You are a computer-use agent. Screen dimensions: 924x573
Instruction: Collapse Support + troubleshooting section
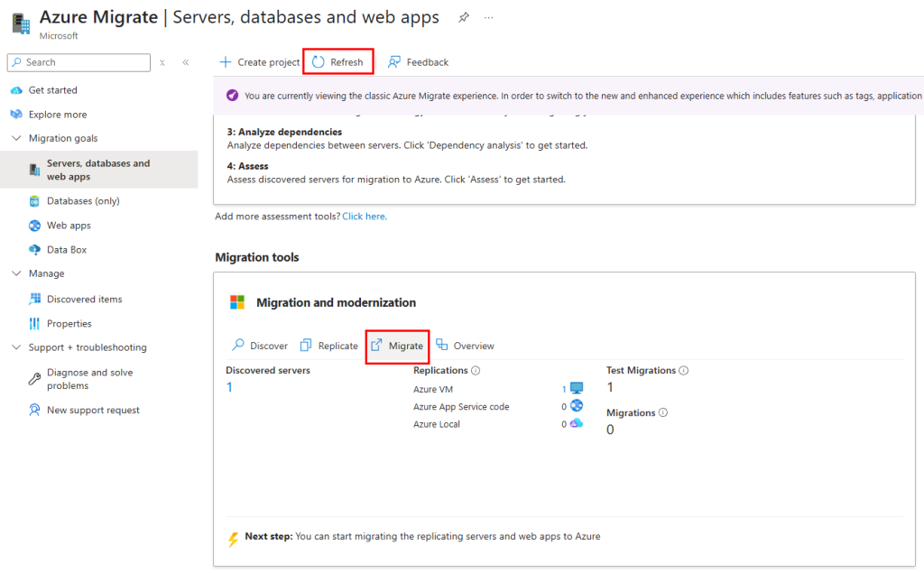[16, 347]
